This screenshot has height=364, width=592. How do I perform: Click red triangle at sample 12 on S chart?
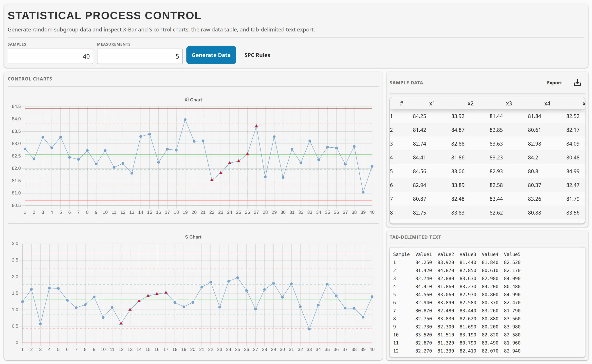pos(121,323)
